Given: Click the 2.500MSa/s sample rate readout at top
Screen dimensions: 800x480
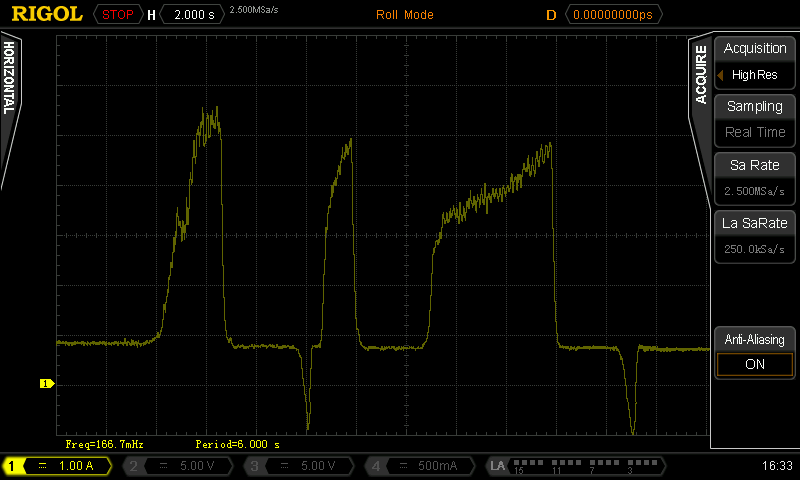Looking at the screenshot, I should 254,10.
